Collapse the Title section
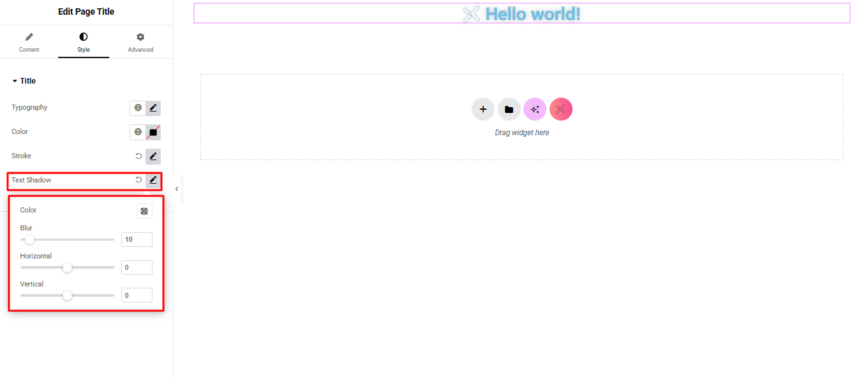The height and width of the screenshot is (379, 868). pyautogui.click(x=24, y=81)
